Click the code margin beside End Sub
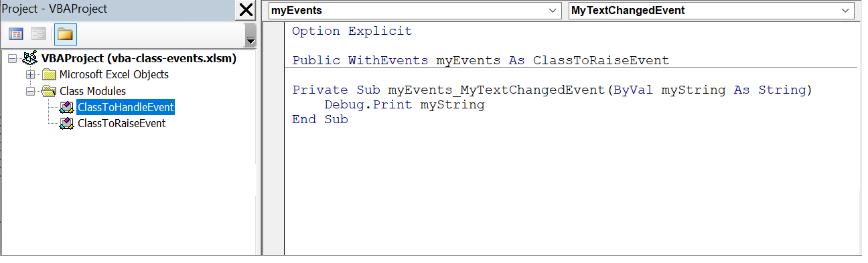 pyautogui.click(x=273, y=120)
